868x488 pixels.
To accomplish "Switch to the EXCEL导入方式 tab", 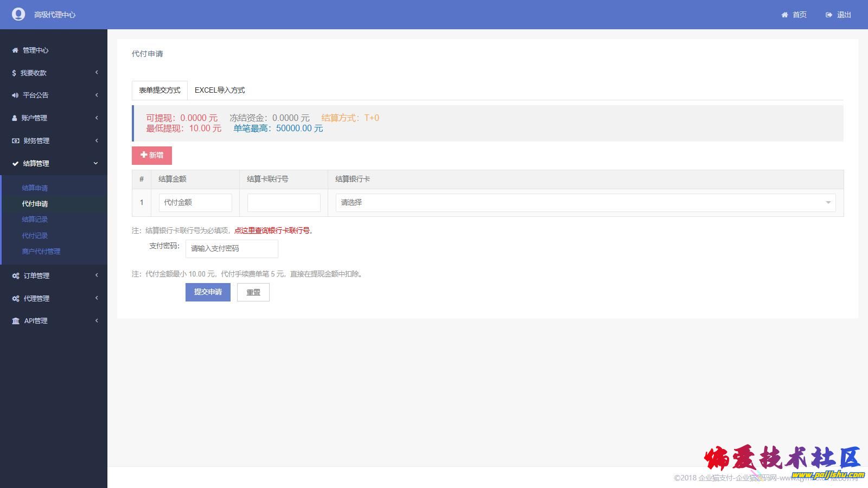I will pyautogui.click(x=220, y=91).
